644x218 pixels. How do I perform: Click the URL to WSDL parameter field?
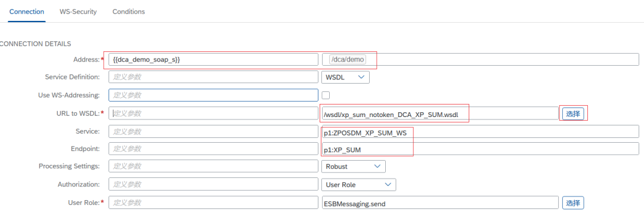tap(213, 113)
